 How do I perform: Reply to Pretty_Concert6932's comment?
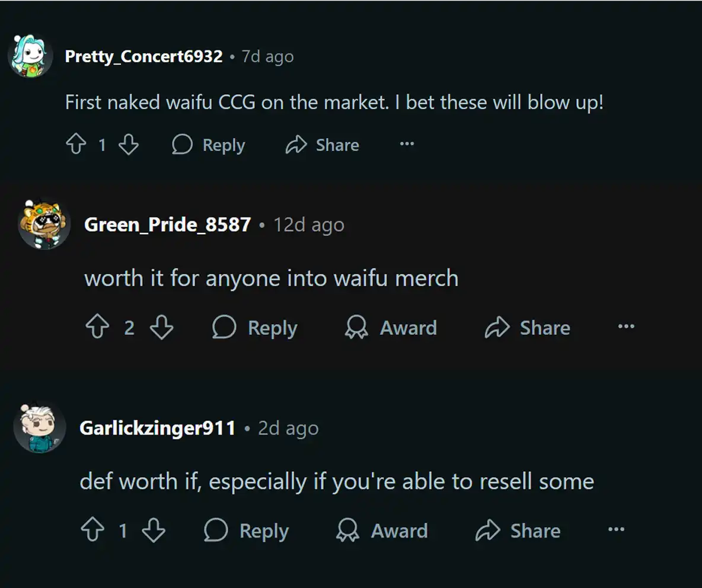[209, 145]
